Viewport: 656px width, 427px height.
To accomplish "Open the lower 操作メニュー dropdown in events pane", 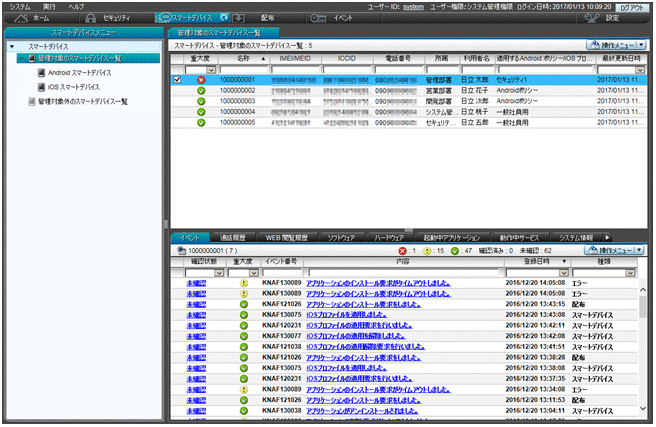I will (617, 249).
